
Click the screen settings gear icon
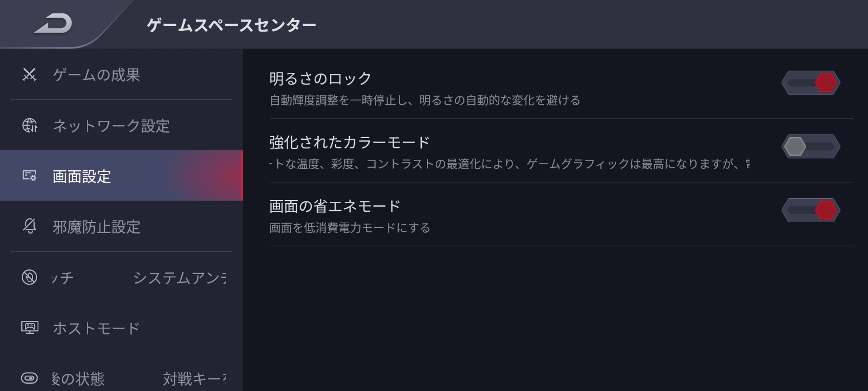pos(30,176)
